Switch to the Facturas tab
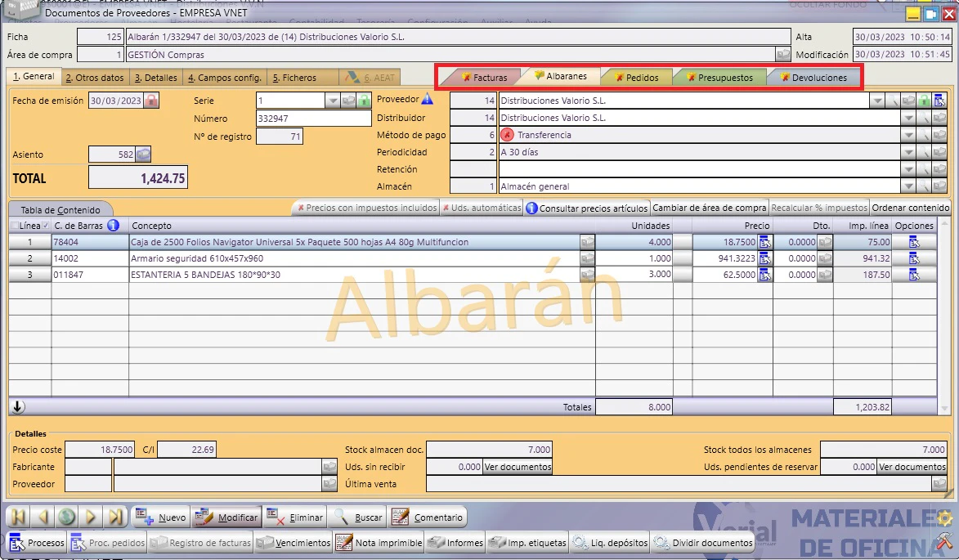The height and width of the screenshot is (560, 959). (484, 78)
